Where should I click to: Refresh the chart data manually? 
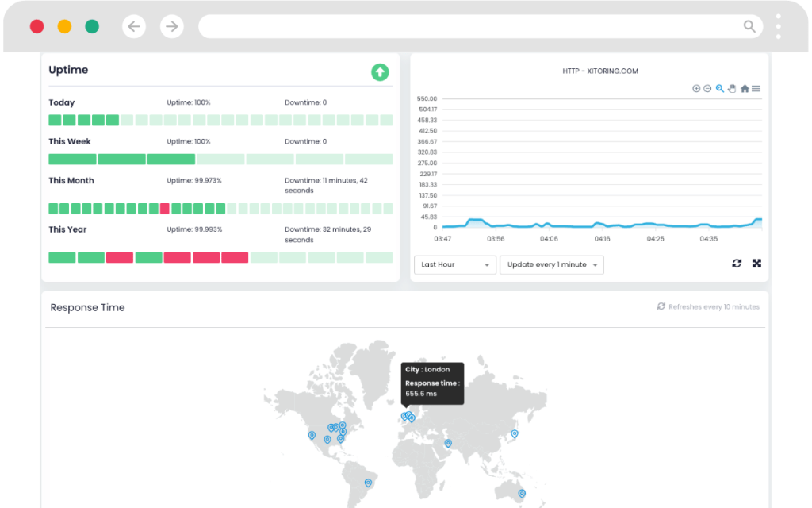[x=737, y=263]
